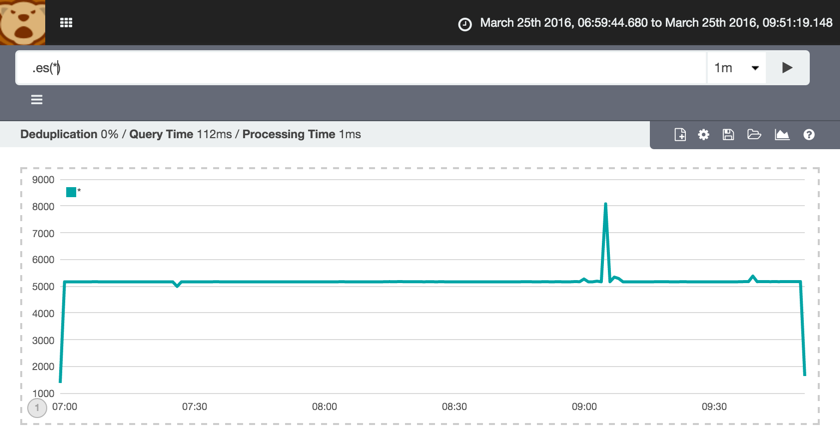840x444 pixels.
Task: Click the 09:30 label on time axis
Action: [714, 407]
